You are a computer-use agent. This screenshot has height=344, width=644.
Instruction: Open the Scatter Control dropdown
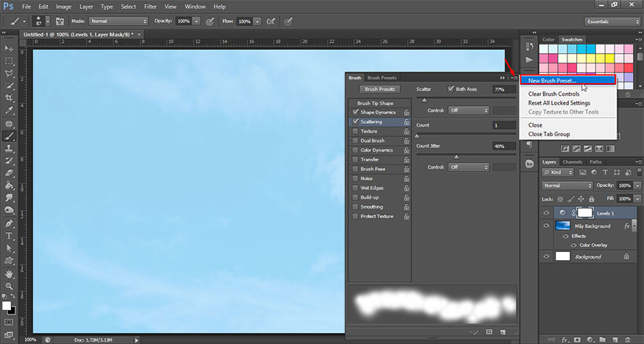coord(469,110)
